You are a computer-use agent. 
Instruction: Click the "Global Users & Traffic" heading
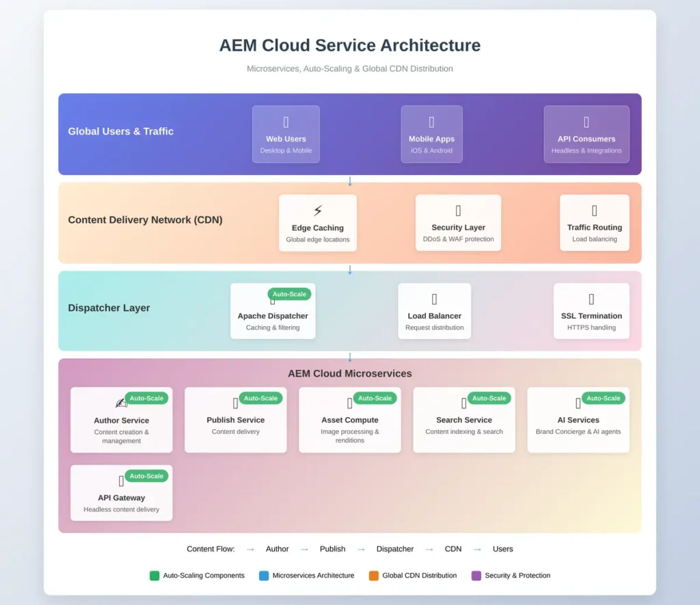(x=120, y=131)
